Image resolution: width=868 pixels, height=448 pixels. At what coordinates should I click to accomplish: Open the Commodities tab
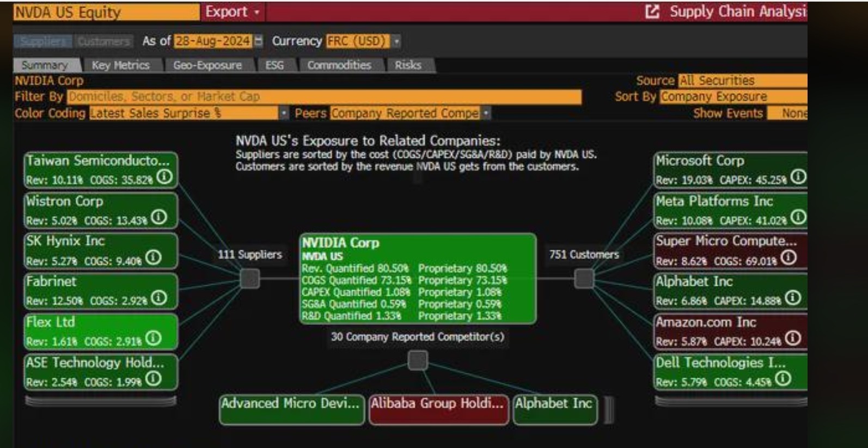click(x=339, y=65)
